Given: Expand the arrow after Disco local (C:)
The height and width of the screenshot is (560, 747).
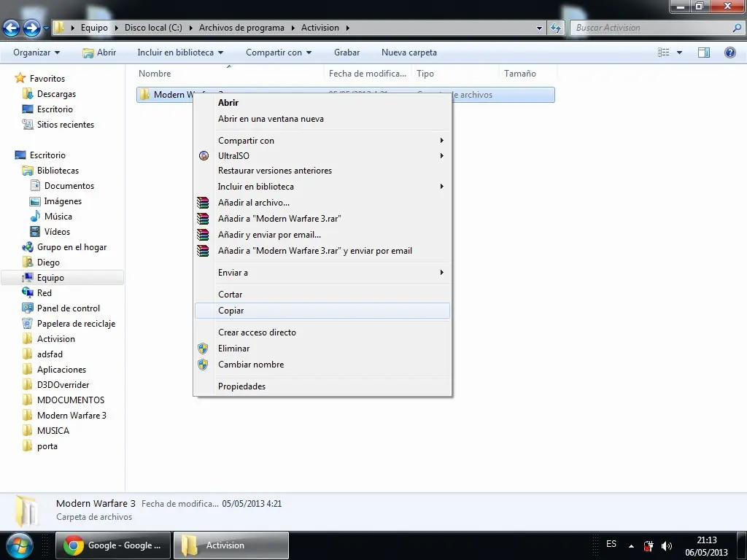Looking at the screenshot, I should (190, 28).
